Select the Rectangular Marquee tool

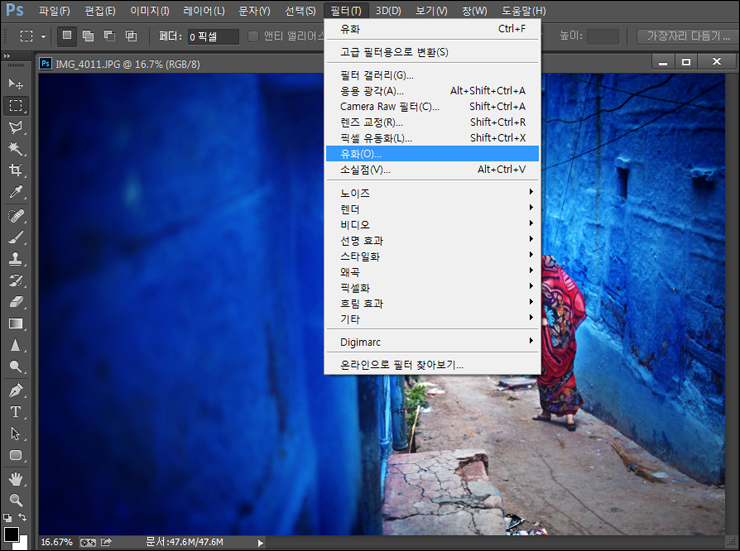pos(15,106)
